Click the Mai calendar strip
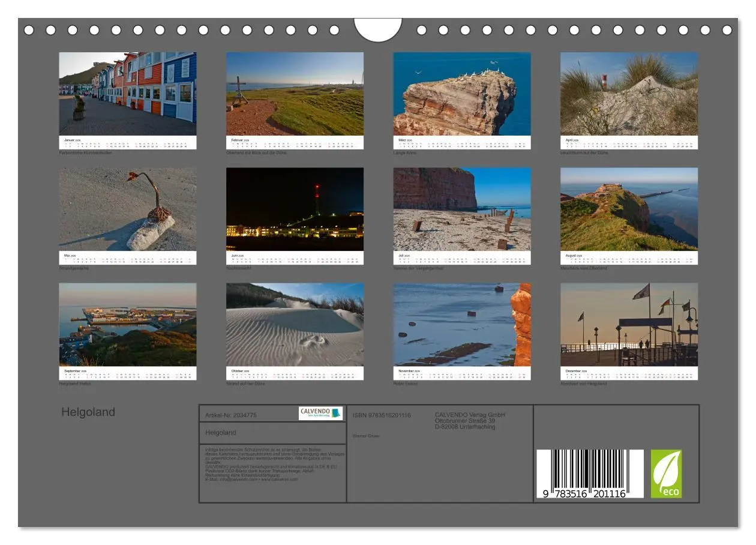This screenshot has width=756, height=545. [128, 258]
